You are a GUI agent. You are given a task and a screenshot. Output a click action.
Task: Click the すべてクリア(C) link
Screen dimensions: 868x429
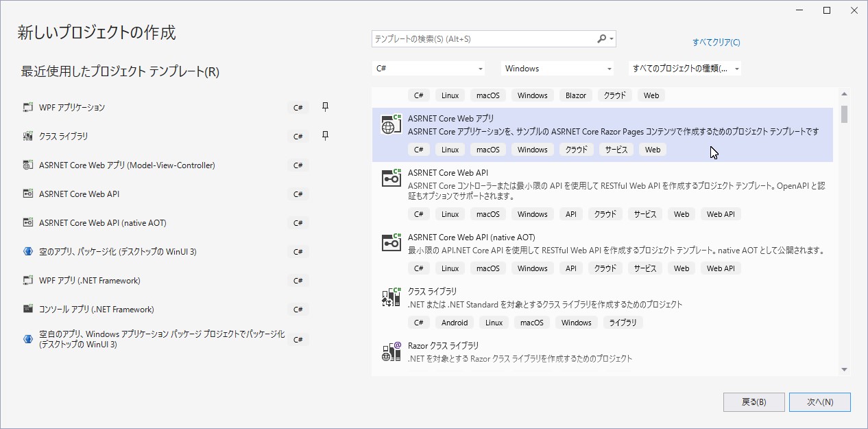[716, 43]
